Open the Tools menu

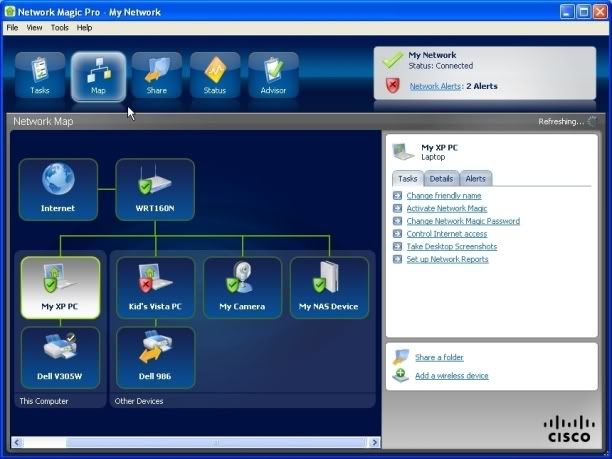pyautogui.click(x=60, y=28)
